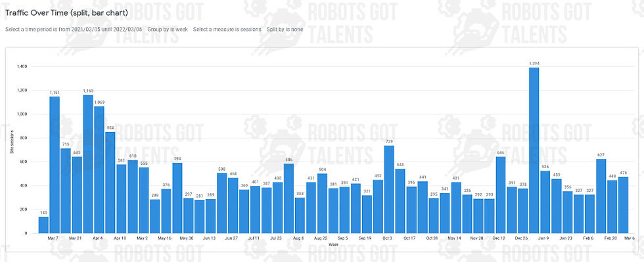The height and width of the screenshot is (262, 644).
Task: Click the '555' data label
Action: tap(144, 164)
